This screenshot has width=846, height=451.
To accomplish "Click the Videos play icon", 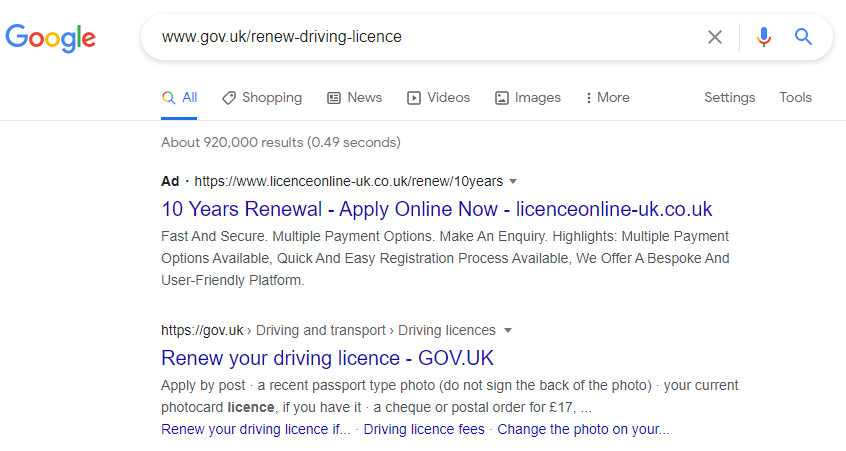I will (x=414, y=98).
